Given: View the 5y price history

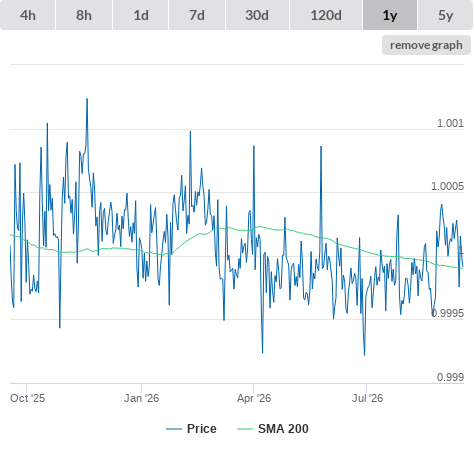Looking at the screenshot, I should click(445, 15).
